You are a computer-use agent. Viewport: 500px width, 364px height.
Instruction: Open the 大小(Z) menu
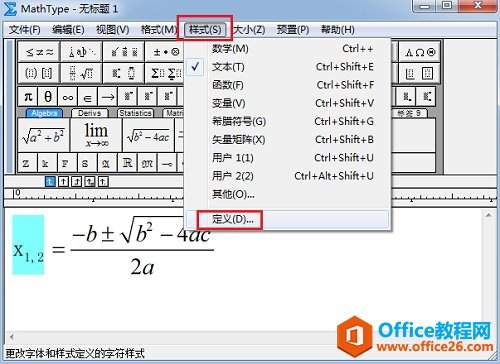(x=250, y=30)
